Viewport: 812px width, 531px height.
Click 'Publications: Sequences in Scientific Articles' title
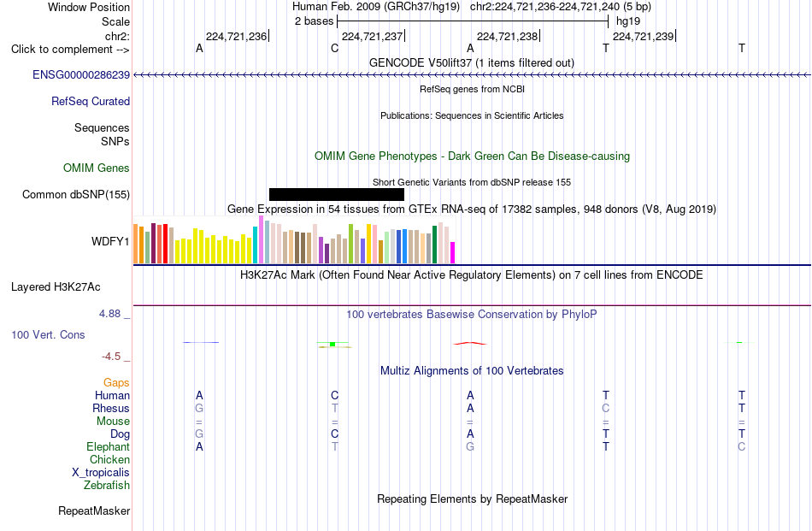[472, 115]
